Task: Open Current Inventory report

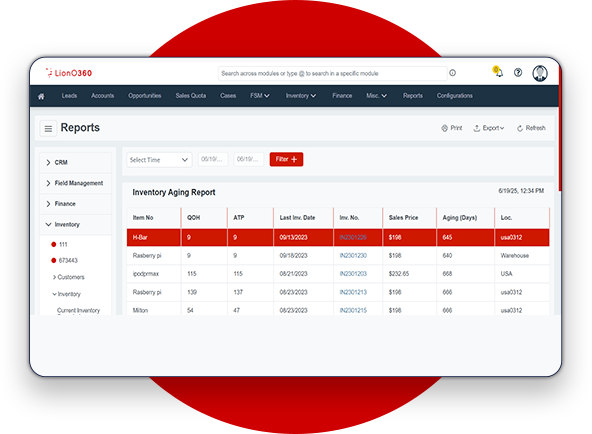Action: click(x=79, y=311)
